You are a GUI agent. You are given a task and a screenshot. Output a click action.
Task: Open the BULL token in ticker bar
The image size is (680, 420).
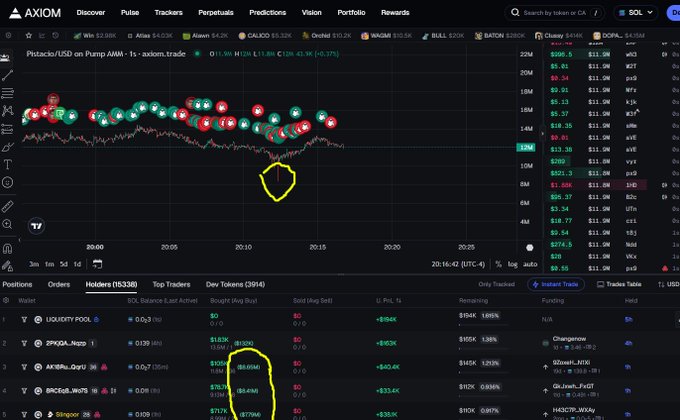443,36
